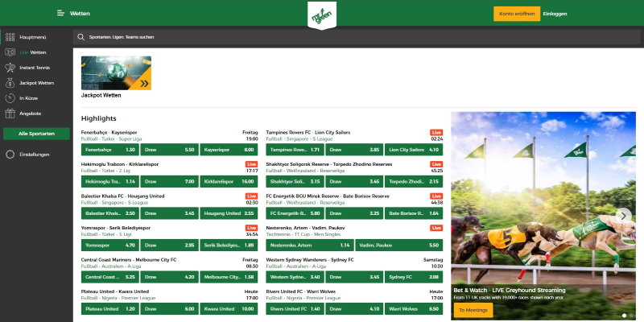Viewport: 644px width, 322px height.
Task: Bet on Kirklarelispor at 16.00
Action: pyautogui.click(x=229, y=182)
